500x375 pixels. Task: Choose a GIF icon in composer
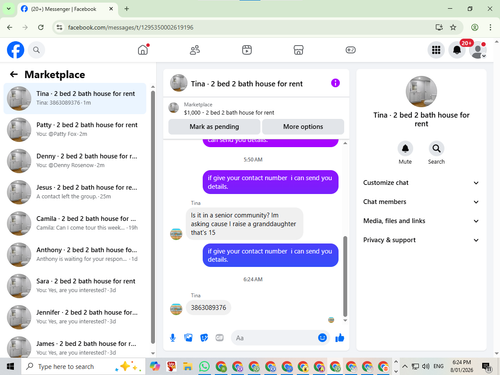(x=219, y=338)
